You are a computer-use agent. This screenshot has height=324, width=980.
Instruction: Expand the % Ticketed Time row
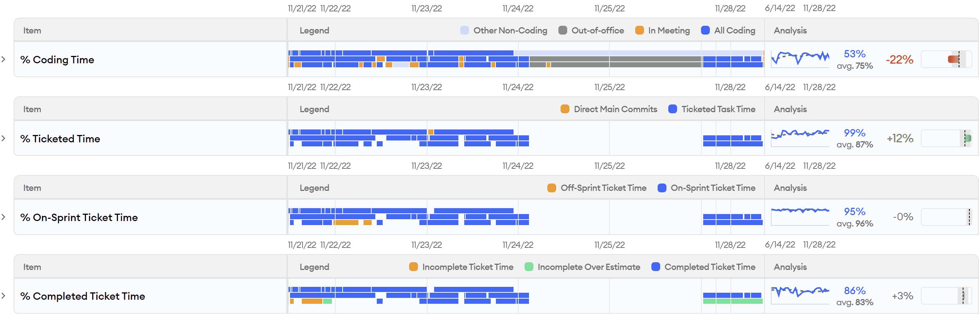tap(3, 138)
